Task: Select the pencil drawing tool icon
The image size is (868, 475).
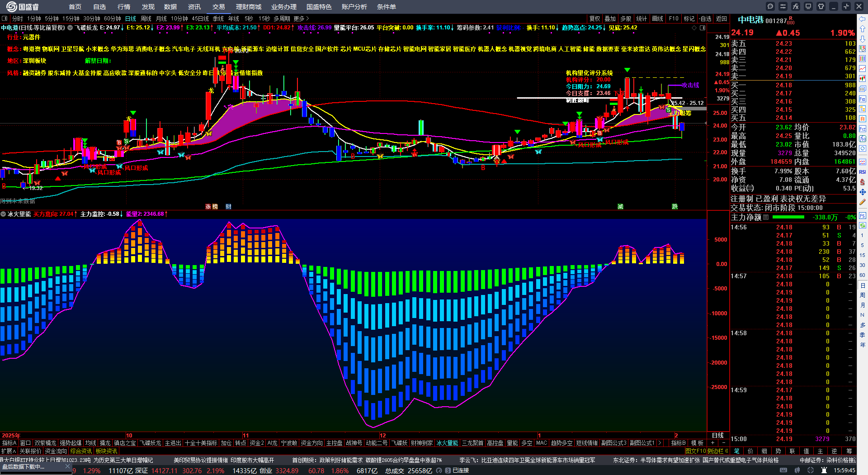Action: [x=863, y=202]
